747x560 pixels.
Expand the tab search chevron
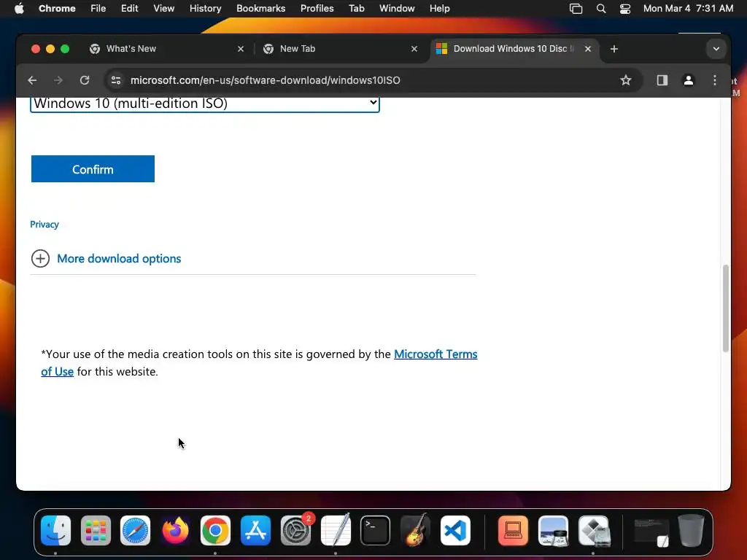[x=716, y=49]
